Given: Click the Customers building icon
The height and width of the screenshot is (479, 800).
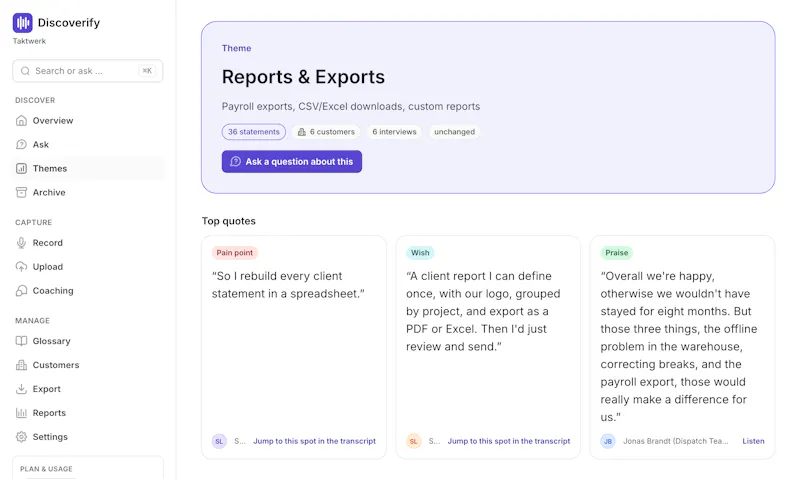Looking at the screenshot, I should 21,365.
